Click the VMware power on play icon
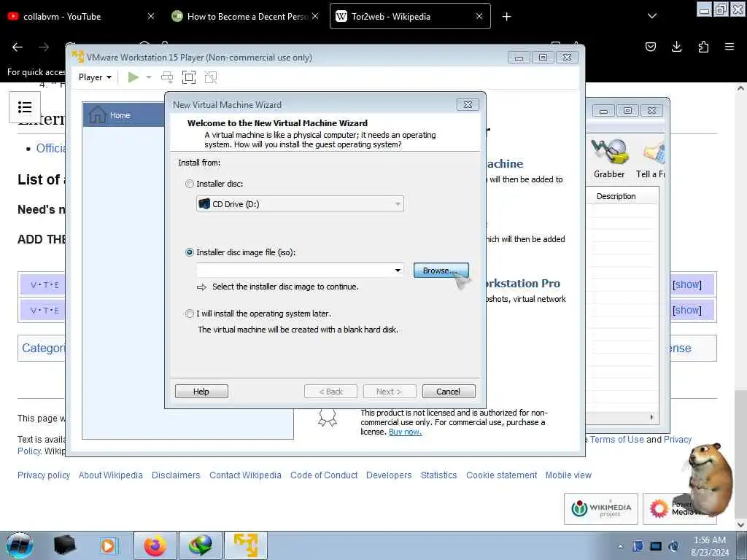Viewport: 747px width, 560px height. tap(133, 77)
